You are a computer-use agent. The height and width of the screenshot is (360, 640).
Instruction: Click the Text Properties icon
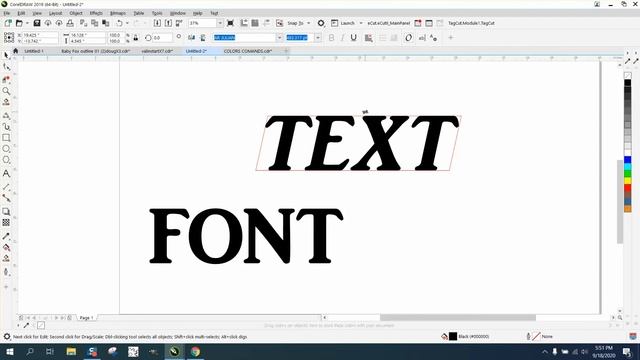point(433,38)
